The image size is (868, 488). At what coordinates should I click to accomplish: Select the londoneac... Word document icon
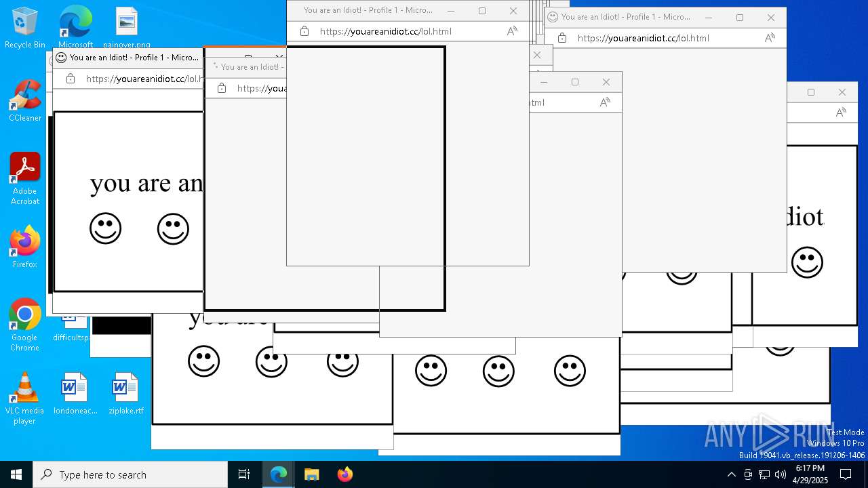[75, 393]
